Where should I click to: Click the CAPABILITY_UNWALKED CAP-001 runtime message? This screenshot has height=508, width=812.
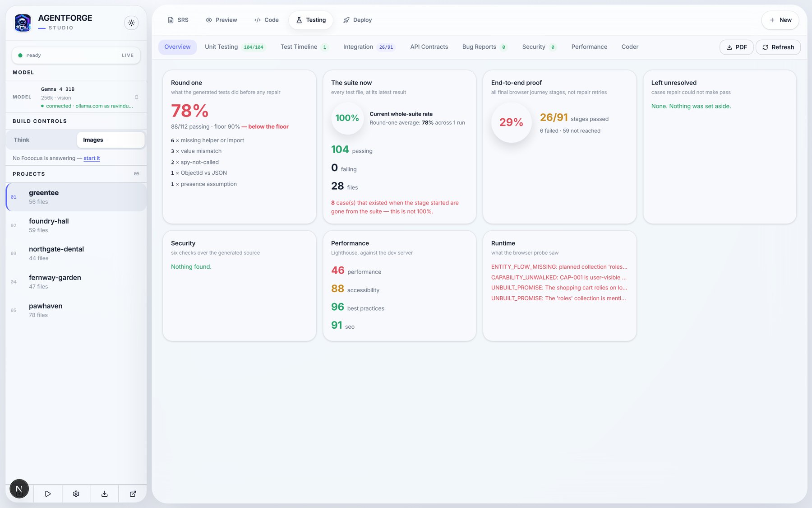coord(559,278)
